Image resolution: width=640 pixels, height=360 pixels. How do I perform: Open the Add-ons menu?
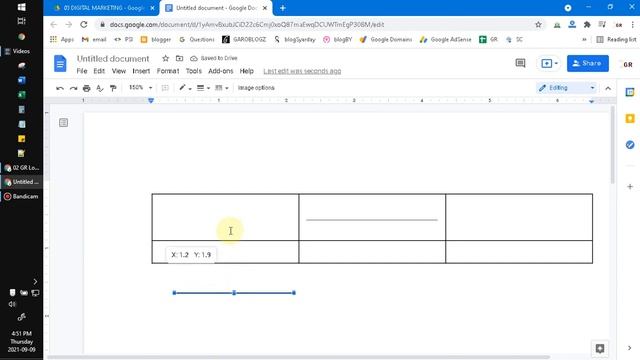(220, 71)
